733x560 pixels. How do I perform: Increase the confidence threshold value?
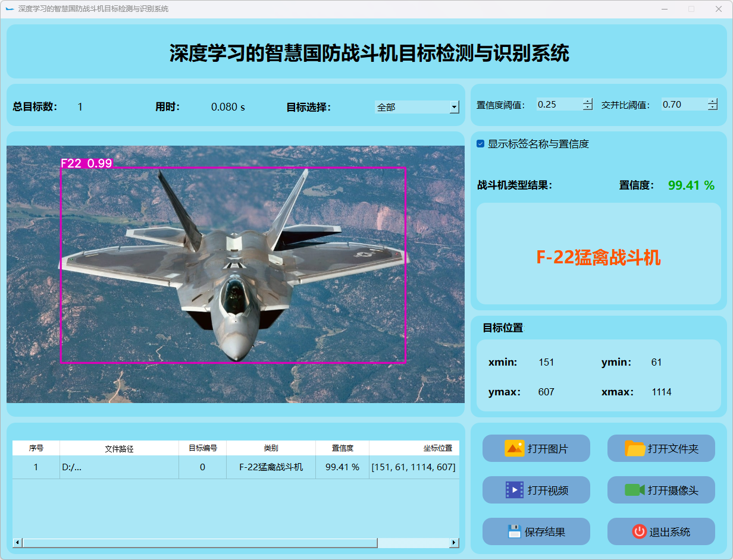588,101
